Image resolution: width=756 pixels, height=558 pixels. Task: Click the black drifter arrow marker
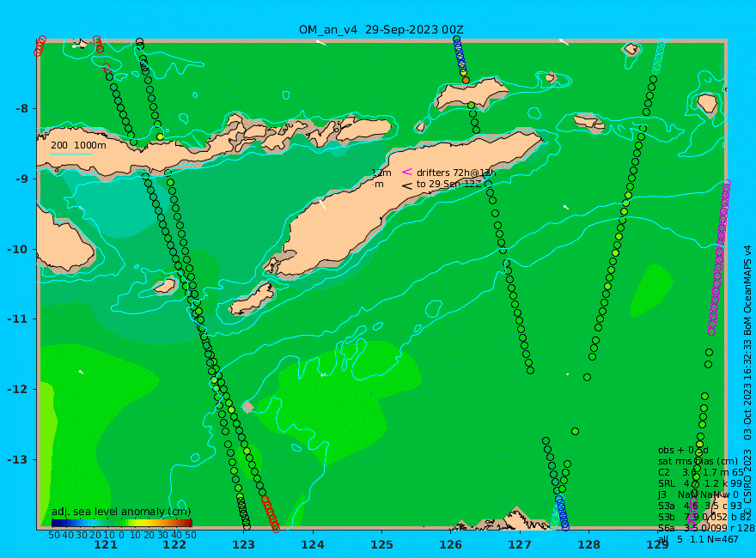(407, 185)
